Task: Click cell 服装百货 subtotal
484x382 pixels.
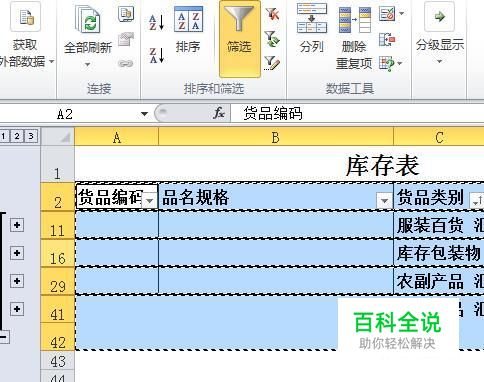Action: [439, 225]
